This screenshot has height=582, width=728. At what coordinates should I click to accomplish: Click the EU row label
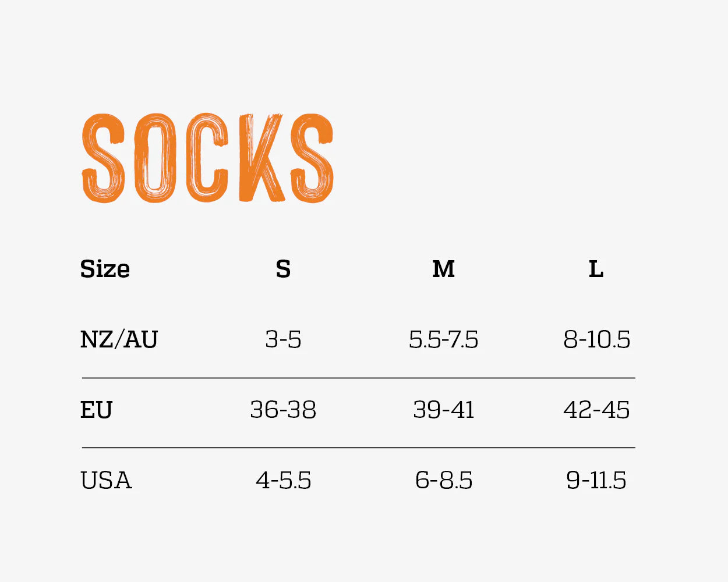(96, 410)
